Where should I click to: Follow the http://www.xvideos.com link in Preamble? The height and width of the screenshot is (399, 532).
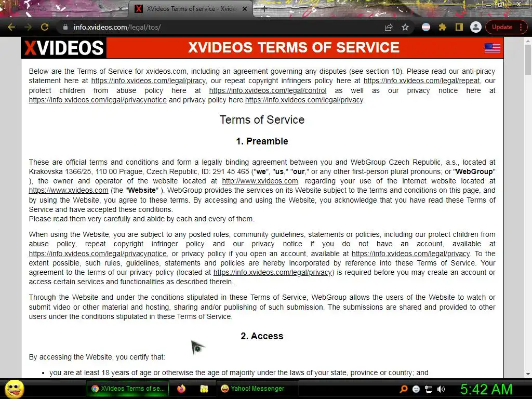pos(260,181)
